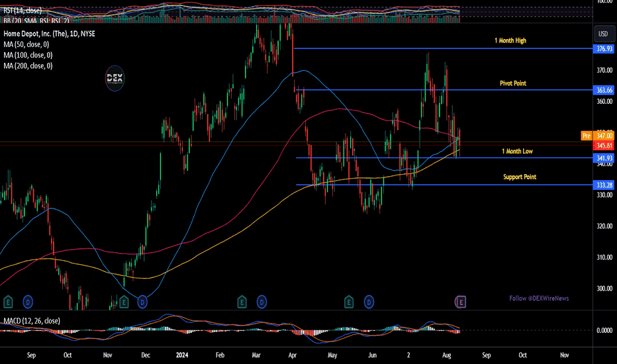Click the 360.00 price axis value
Image resolution: width=617 pixels, height=364 pixels.
(x=604, y=101)
